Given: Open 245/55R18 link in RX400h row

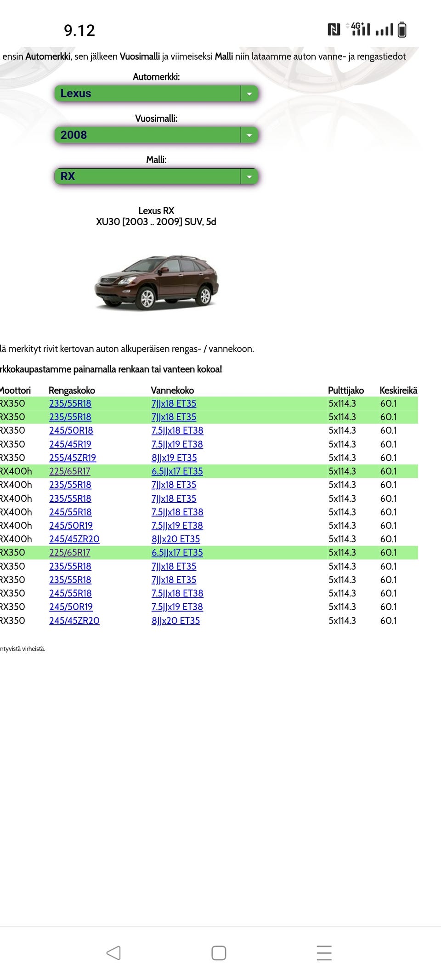Looking at the screenshot, I should tap(70, 512).
